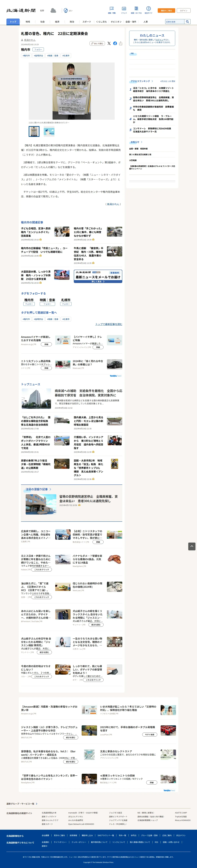Expand the アクセスランキング chevron
Screen dimensions: 197x868
tap(152, 81)
